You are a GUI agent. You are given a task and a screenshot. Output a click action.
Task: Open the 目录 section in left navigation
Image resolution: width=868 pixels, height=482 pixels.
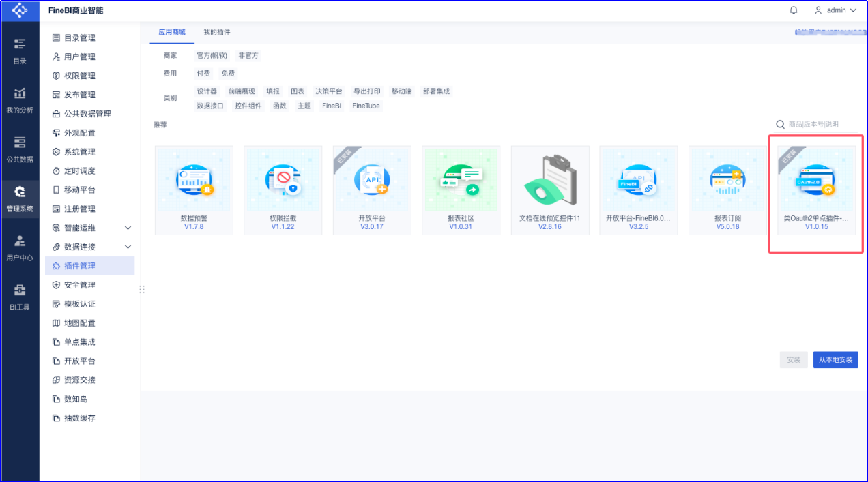point(20,51)
